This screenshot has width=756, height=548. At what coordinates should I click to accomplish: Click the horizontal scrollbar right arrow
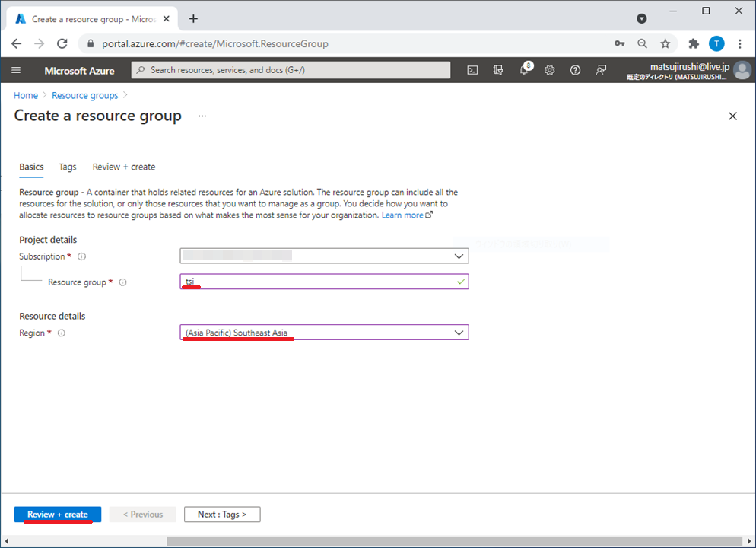749,541
